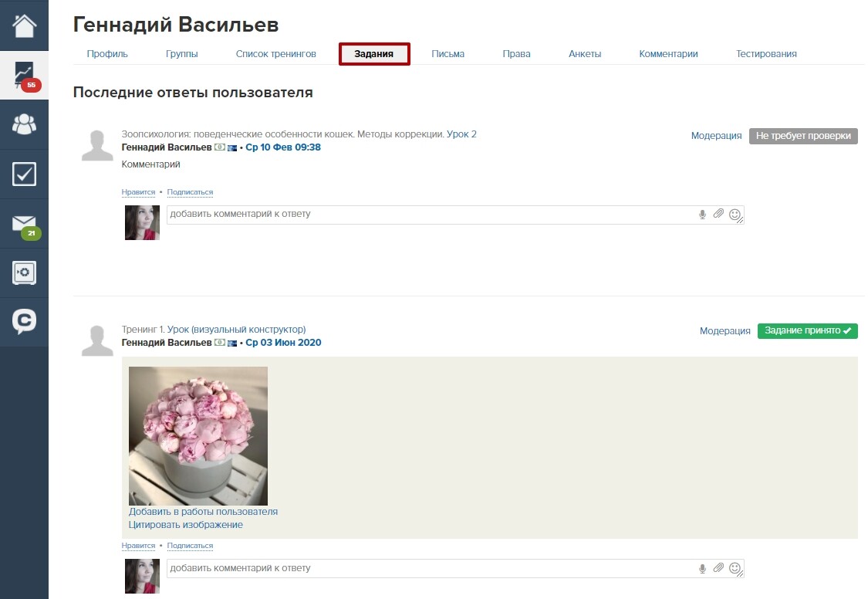Click the microphone icon in the second comment field

(x=702, y=568)
